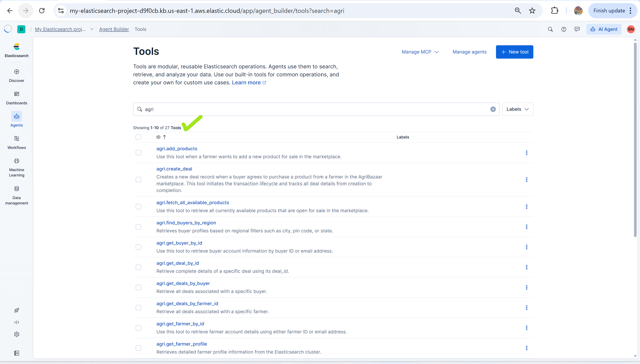Click the help question-mark icon
The image size is (640, 364).
tap(563, 29)
